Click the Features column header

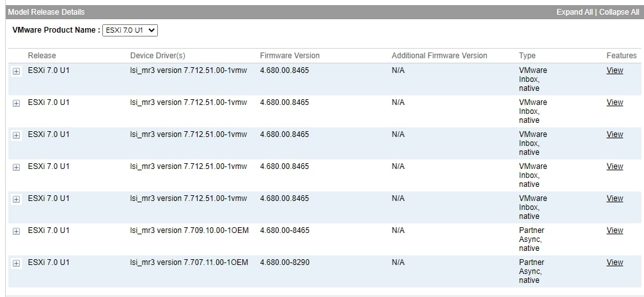622,56
